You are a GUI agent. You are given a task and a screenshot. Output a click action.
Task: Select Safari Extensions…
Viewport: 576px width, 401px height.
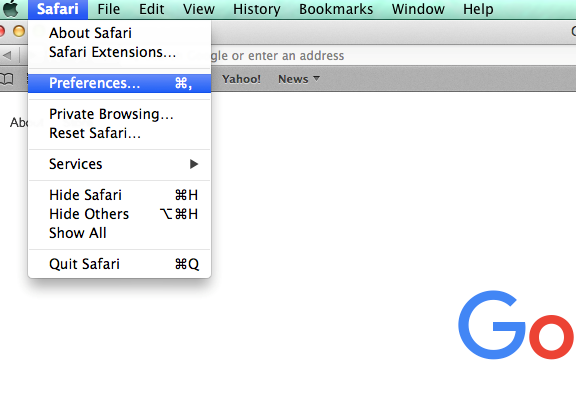coord(119,52)
